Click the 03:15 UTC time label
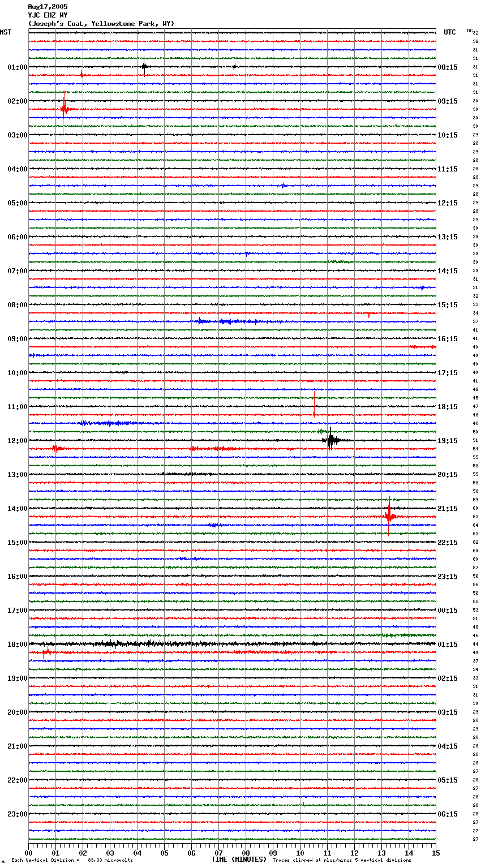The image size is (481, 868). [448, 712]
